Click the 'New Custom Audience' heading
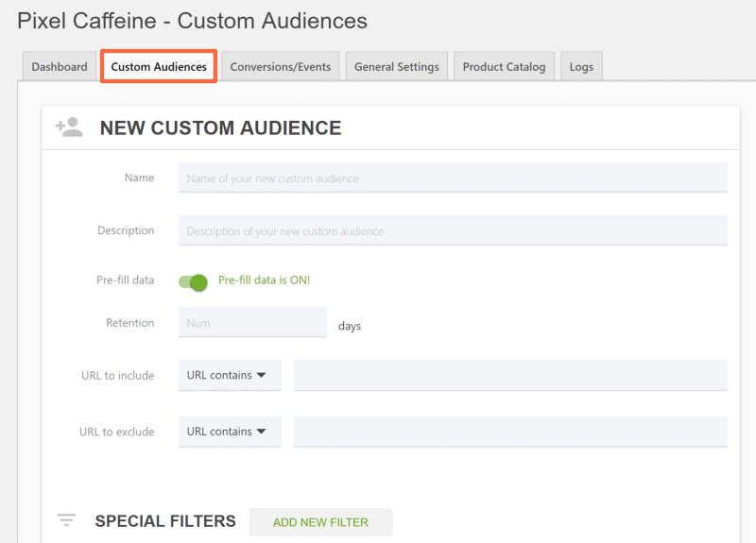756x543 pixels. pyautogui.click(x=220, y=127)
